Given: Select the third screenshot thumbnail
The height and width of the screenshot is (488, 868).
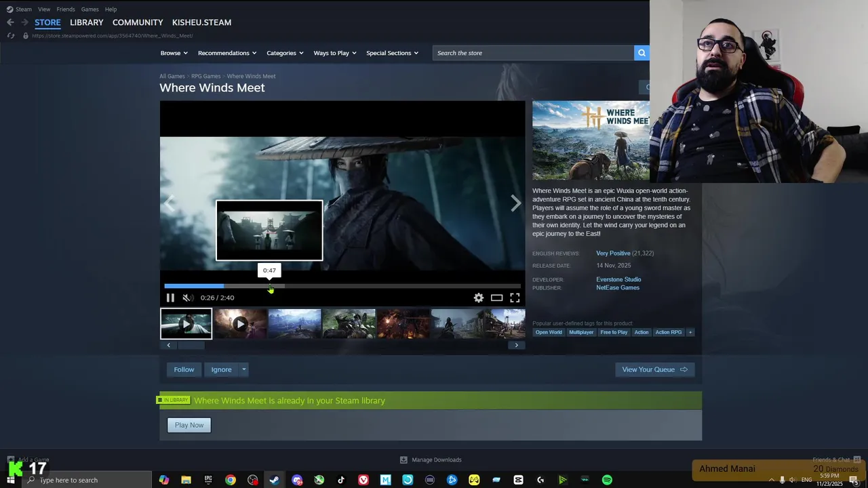Looking at the screenshot, I should (x=294, y=324).
